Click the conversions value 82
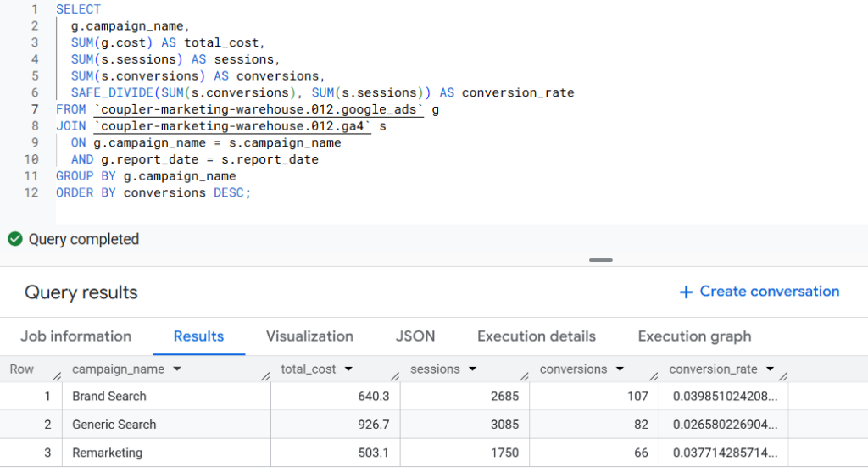The height and width of the screenshot is (472, 868). (x=641, y=425)
